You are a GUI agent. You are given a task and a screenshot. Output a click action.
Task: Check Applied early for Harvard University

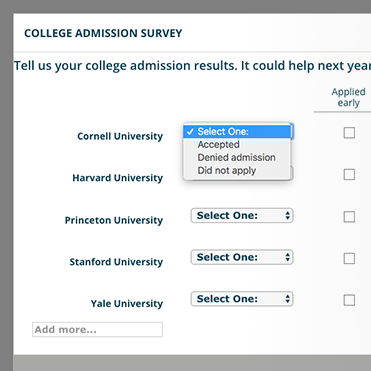[349, 174]
